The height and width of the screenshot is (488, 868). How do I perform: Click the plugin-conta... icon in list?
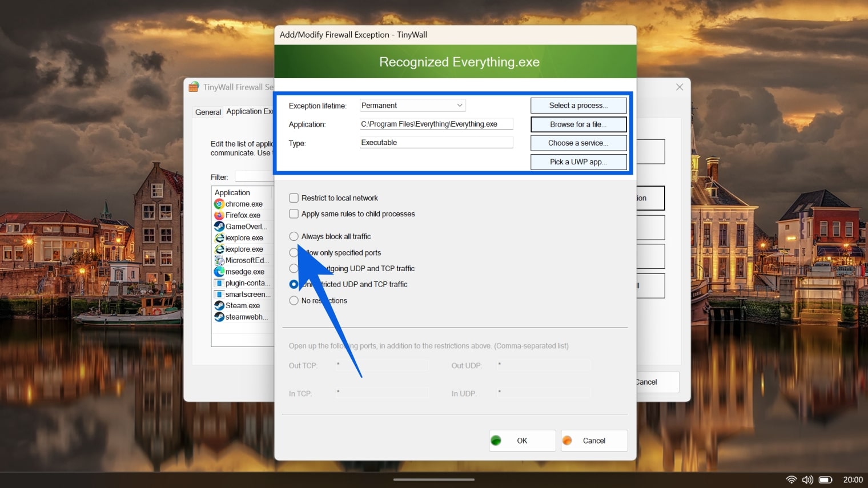coord(219,283)
